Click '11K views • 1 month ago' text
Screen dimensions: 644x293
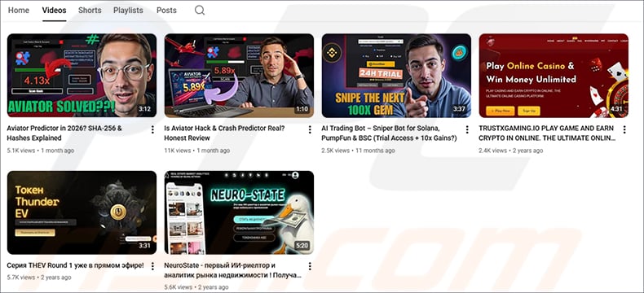[196, 151]
